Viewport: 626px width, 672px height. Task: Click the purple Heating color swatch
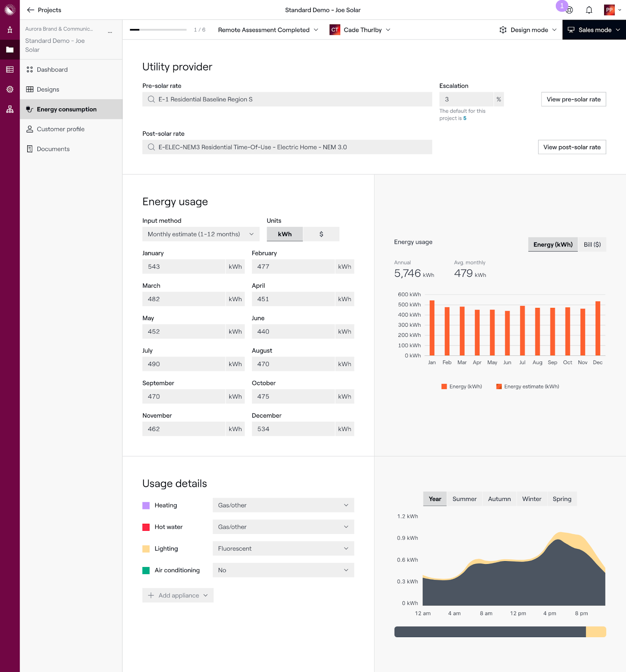(x=146, y=505)
